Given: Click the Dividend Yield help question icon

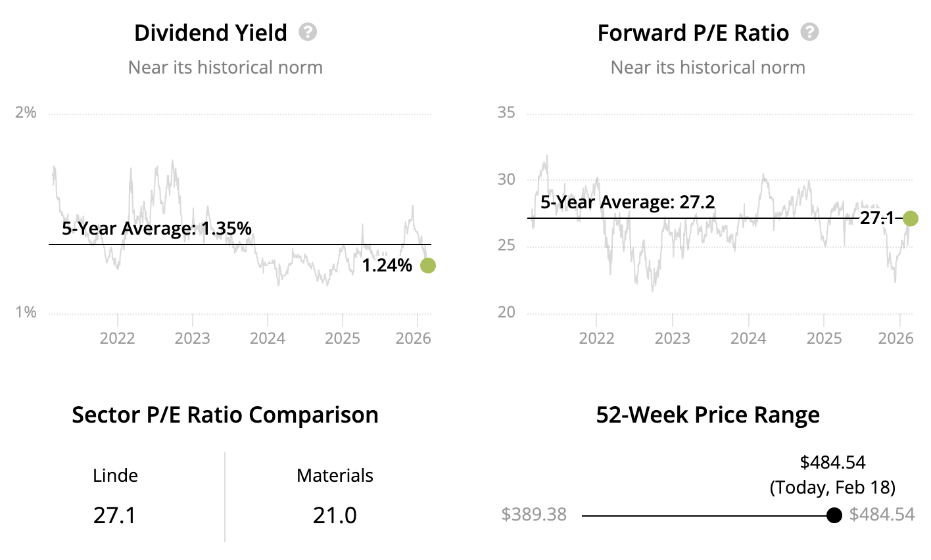Looking at the screenshot, I should 308,32.
